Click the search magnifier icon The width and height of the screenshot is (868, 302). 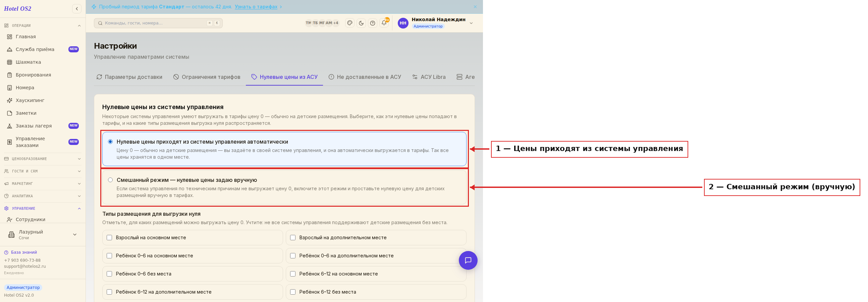[100, 23]
